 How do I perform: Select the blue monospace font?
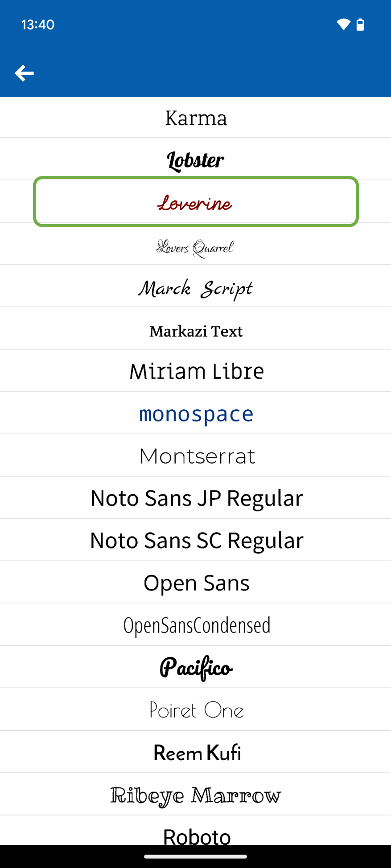196,414
